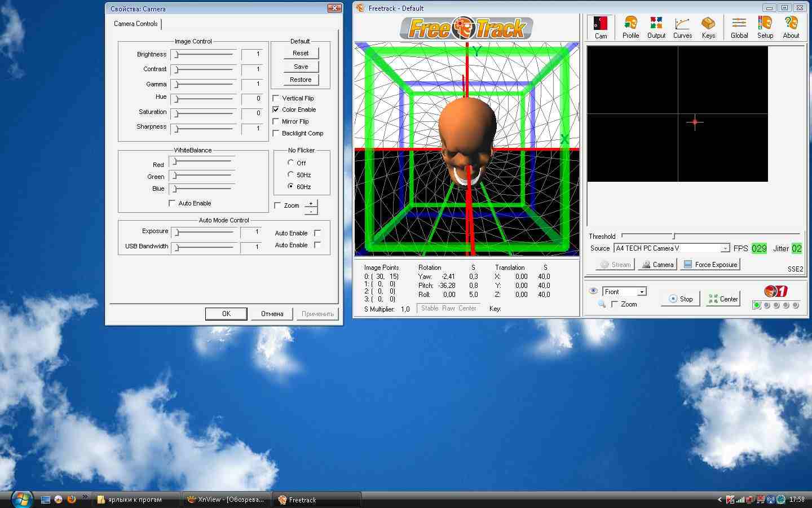Enable Exposure Auto Enable checkbox

(x=317, y=233)
